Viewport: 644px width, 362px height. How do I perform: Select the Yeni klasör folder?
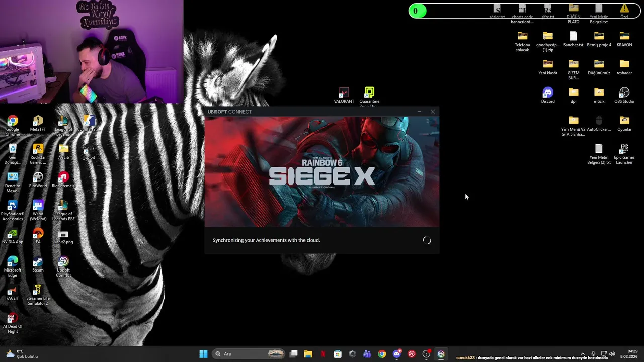point(548,67)
